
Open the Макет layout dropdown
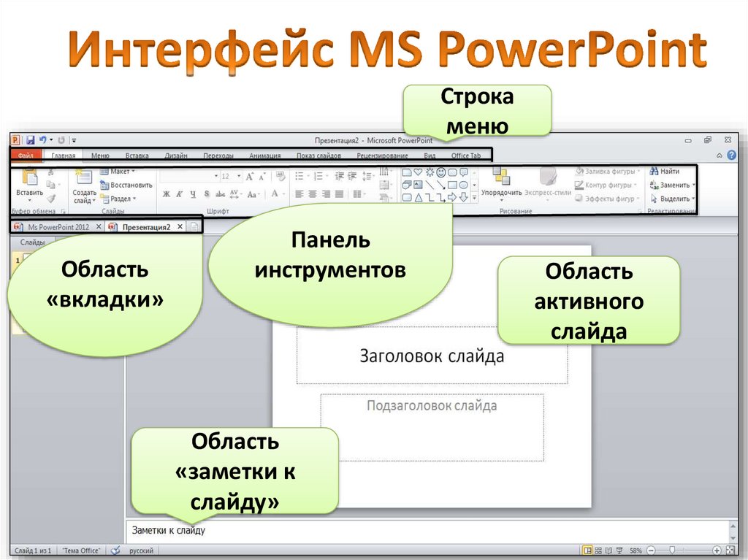coord(118,172)
